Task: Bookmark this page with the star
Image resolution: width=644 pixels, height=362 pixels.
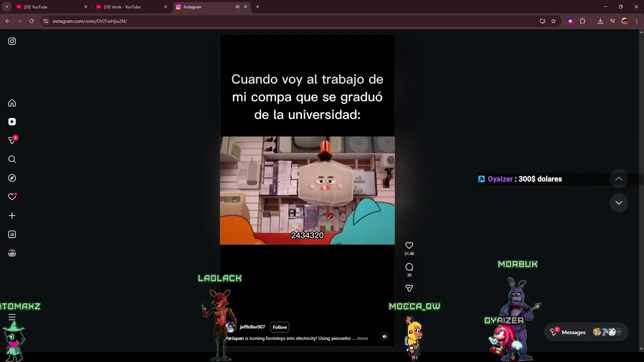Action: tap(553, 21)
